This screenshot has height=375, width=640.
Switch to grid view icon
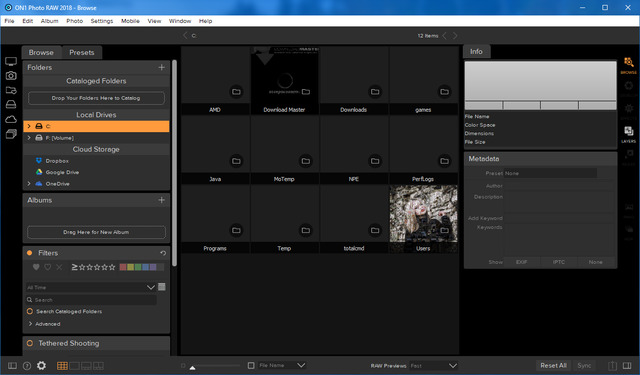point(62,366)
